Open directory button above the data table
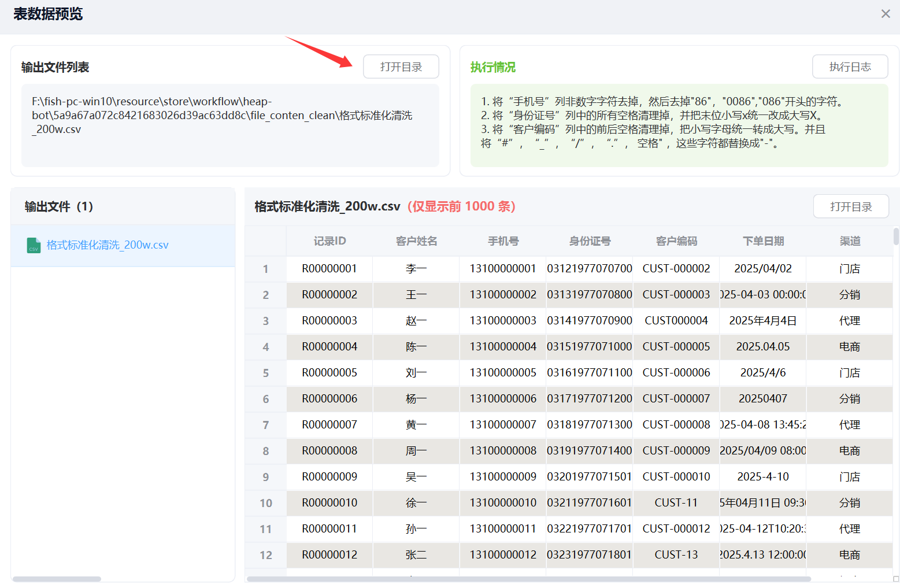Viewport: 900px width, 588px height. click(850, 207)
